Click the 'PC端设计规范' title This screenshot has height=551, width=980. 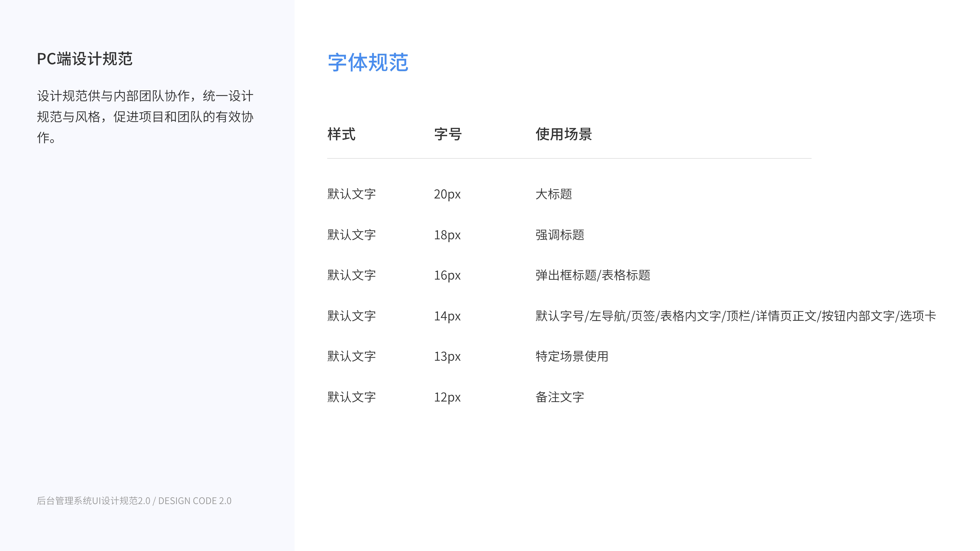pos(84,59)
